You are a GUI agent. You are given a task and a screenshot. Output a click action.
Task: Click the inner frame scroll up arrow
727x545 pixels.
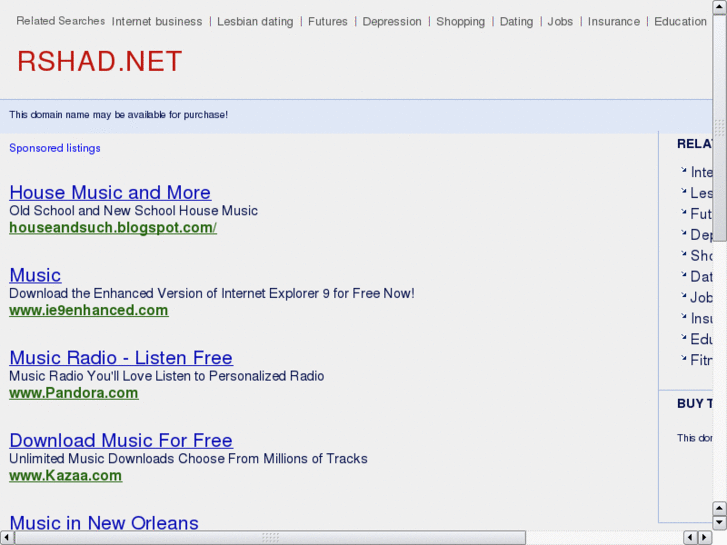pos(719,509)
